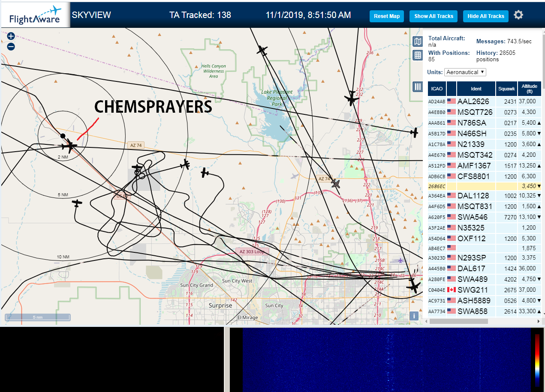
Task: Select the AAL2626 aircraft row
Action: click(x=485, y=102)
